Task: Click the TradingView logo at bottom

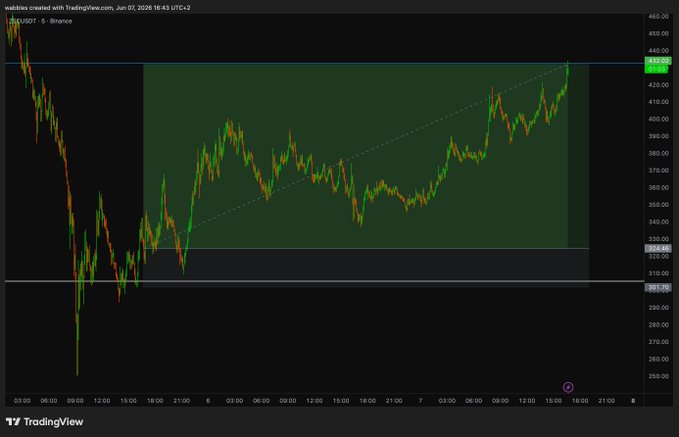Action: [44, 422]
